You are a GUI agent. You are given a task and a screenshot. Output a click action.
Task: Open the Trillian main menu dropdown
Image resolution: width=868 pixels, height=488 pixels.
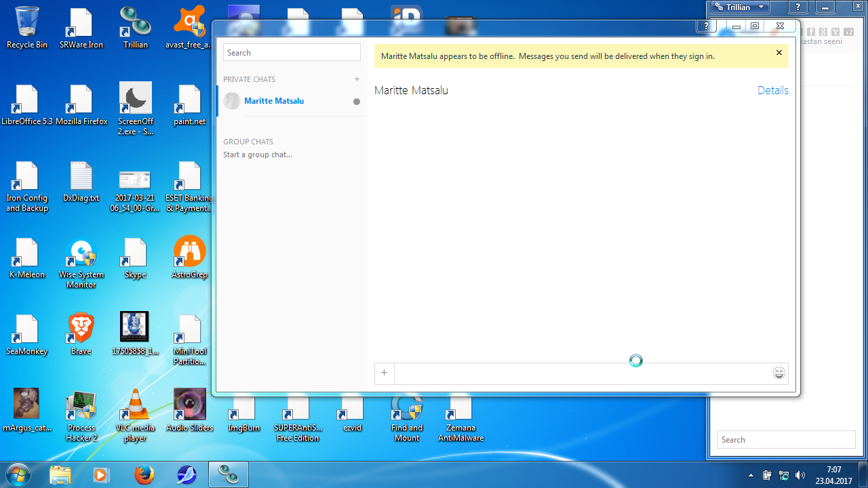pyautogui.click(x=740, y=7)
